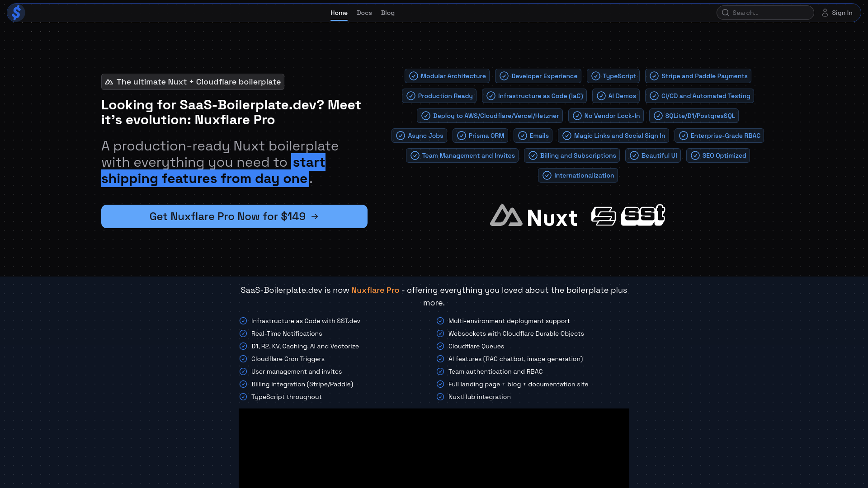Image resolution: width=868 pixels, height=488 pixels.
Task: Click the SEO Optimized chip text
Action: point(724,155)
